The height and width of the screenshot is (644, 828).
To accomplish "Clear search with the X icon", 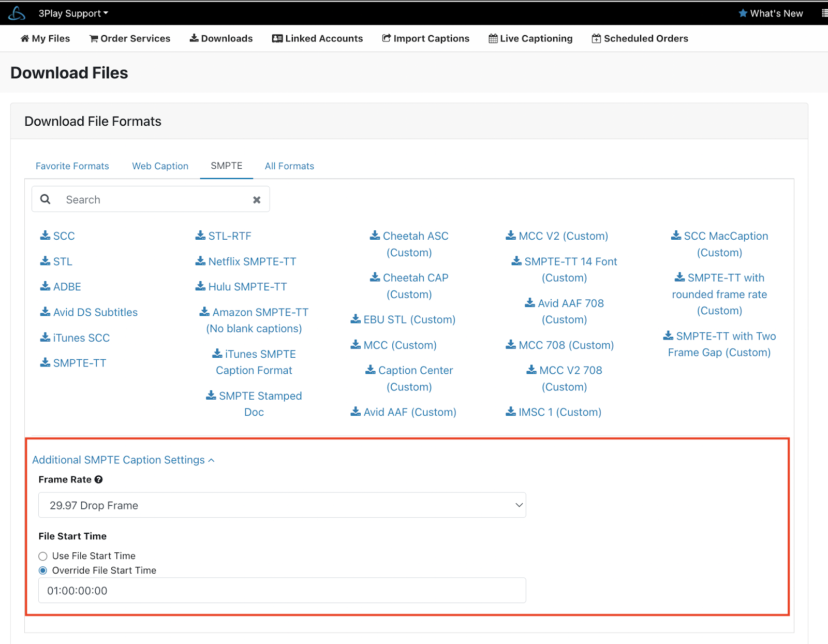I will click(257, 200).
